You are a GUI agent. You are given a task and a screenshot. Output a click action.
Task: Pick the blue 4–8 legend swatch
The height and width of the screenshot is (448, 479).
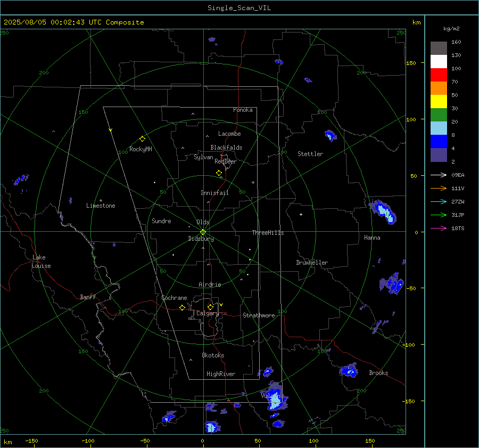[x=439, y=141]
